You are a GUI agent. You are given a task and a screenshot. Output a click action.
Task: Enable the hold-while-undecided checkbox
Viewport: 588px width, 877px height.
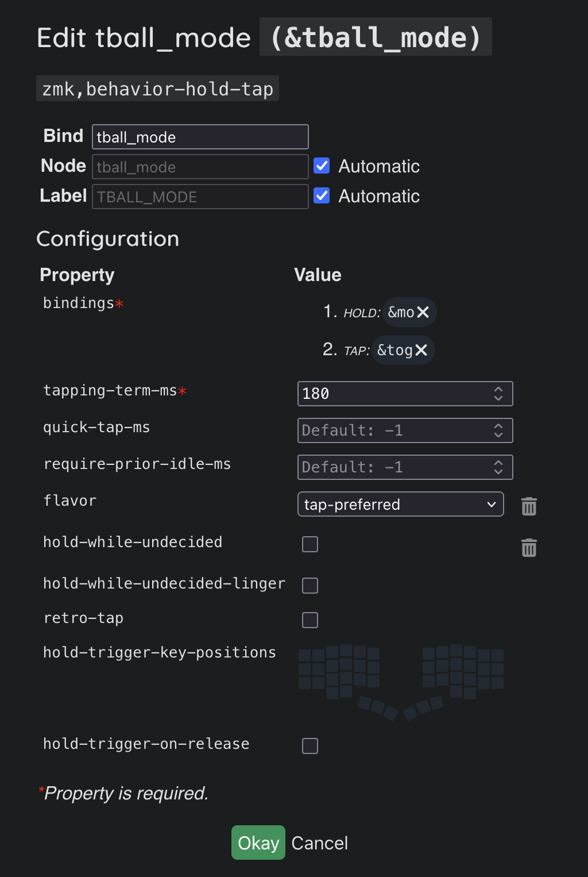(x=310, y=544)
